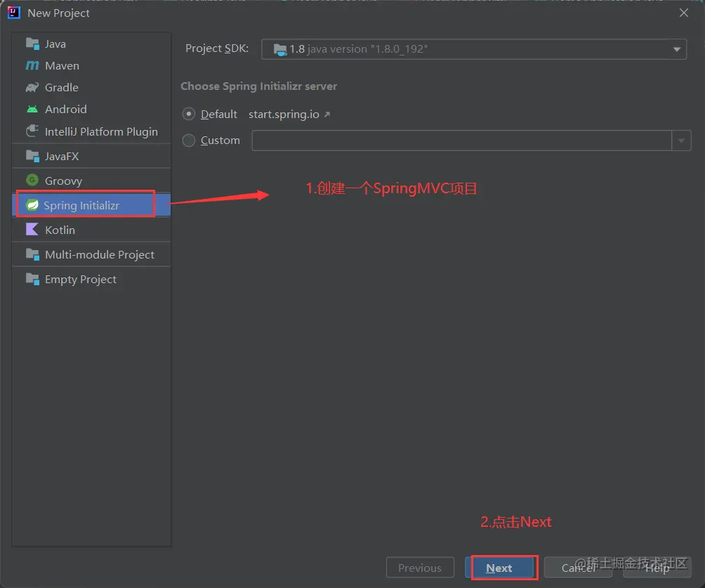This screenshot has width=705, height=588.
Task: Open the start.spring.io link
Action: [x=284, y=115]
